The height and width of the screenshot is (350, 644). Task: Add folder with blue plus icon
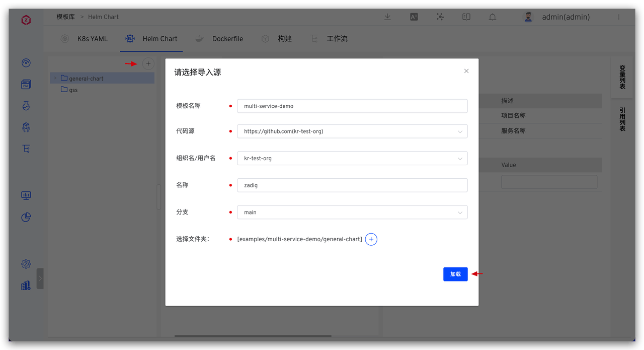[371, 239]
